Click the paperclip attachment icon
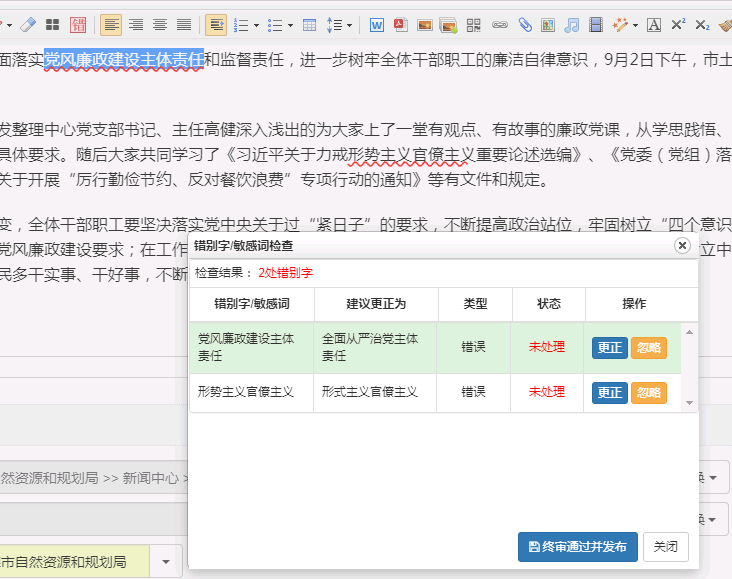This screenshot has width=732, height=579. pyautogui.click(x=524, y=24)
